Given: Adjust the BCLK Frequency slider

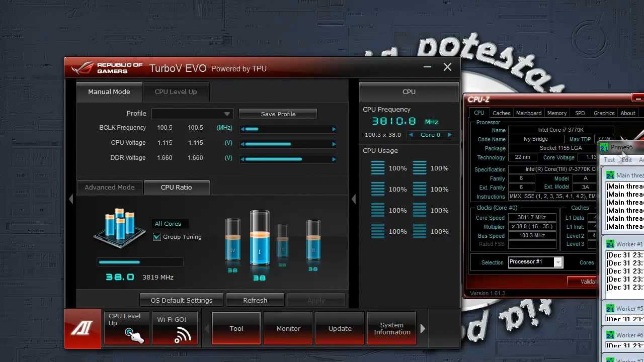Looking at the screenshot, I should [288, 129].
